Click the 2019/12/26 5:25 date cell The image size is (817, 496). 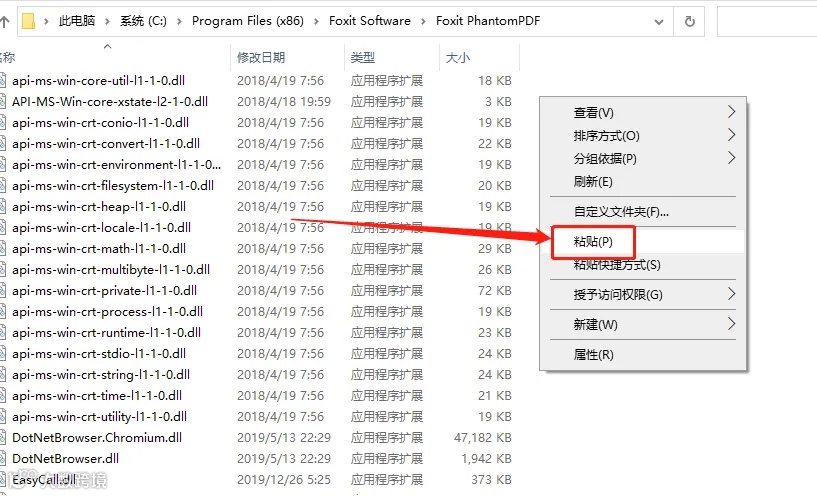(x=284, y=479)
